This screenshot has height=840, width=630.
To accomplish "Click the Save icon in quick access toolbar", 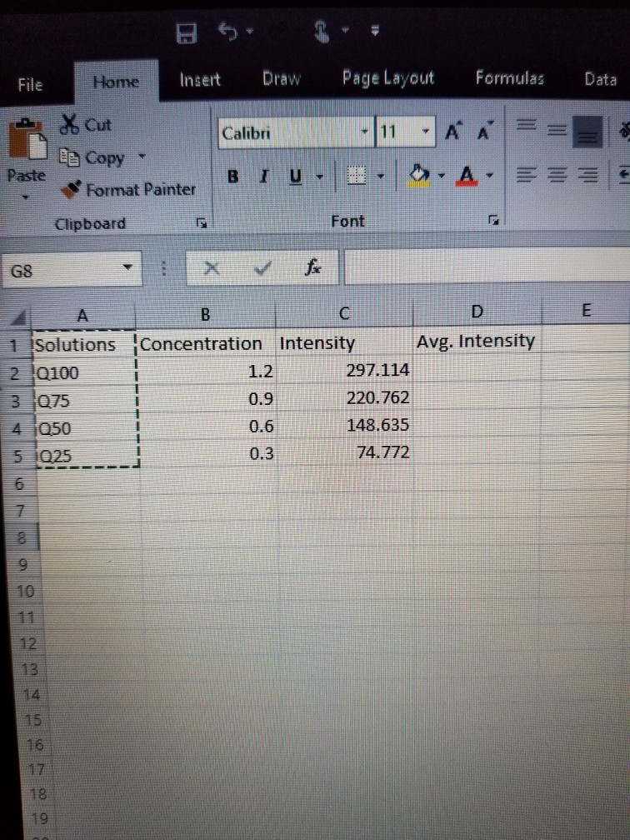I will click(x=187, y=33).
